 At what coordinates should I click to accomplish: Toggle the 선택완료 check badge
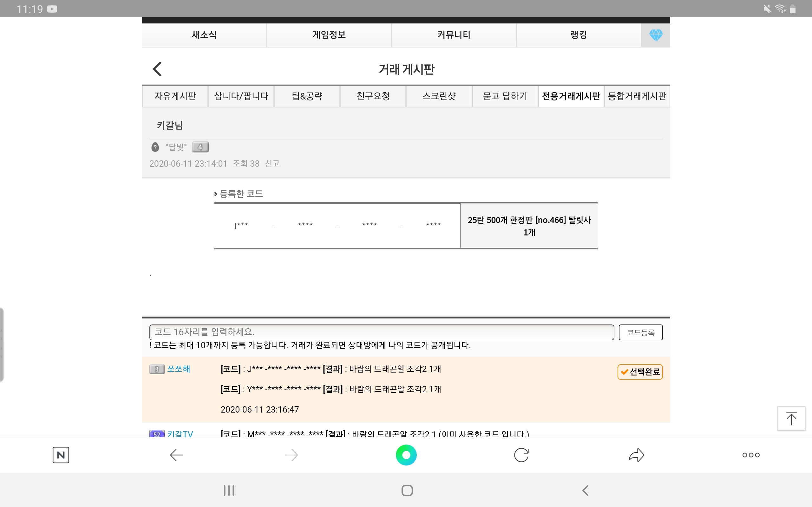(x=640, y=371)
